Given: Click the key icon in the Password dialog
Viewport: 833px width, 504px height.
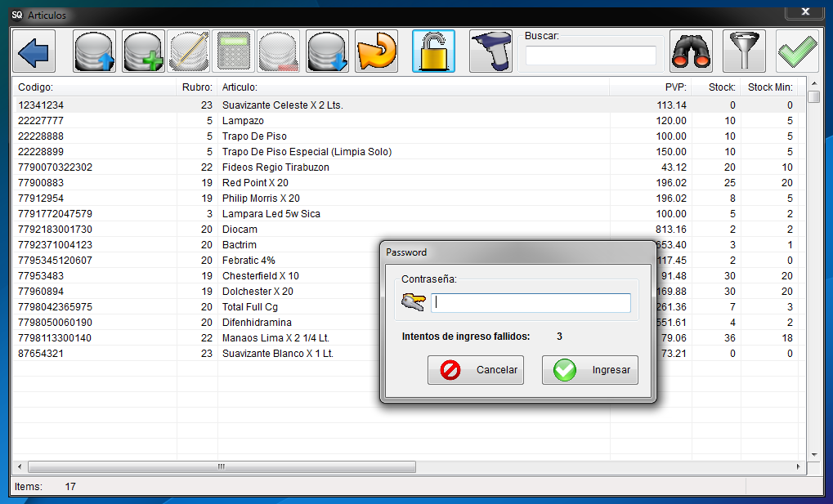Looking at the screenshot, I should click(414, 301).
